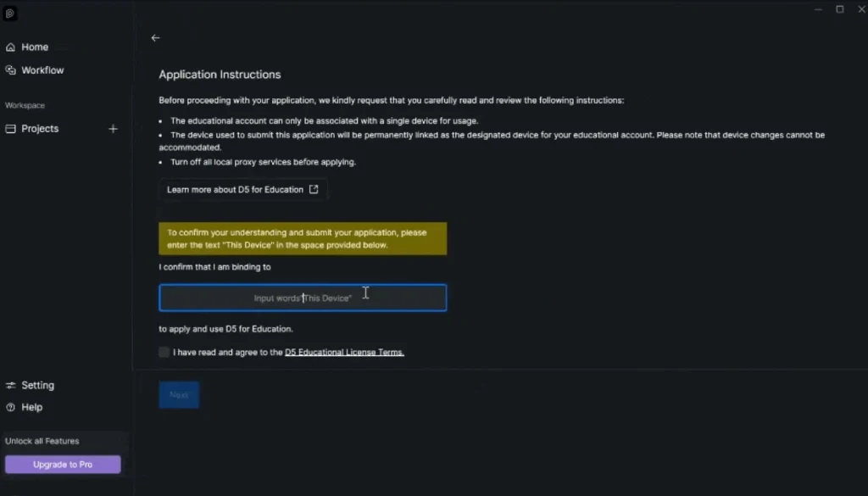Maximize the application window

(840, 9)
